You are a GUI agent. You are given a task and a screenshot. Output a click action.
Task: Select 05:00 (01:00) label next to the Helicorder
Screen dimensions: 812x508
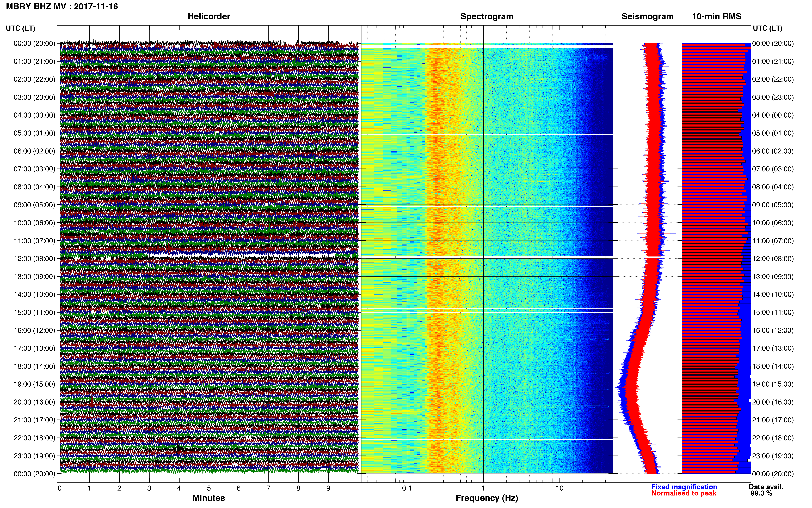point(34,133)
